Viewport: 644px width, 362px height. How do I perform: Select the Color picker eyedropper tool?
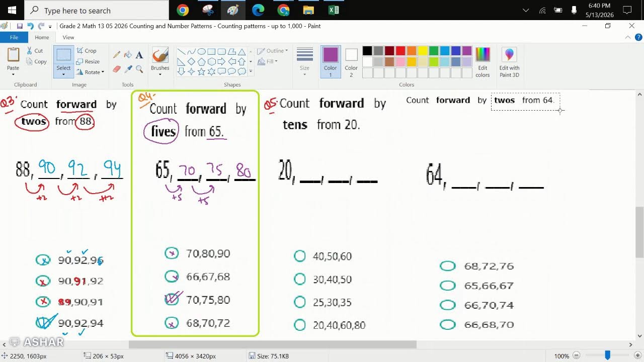coord(128,69)
